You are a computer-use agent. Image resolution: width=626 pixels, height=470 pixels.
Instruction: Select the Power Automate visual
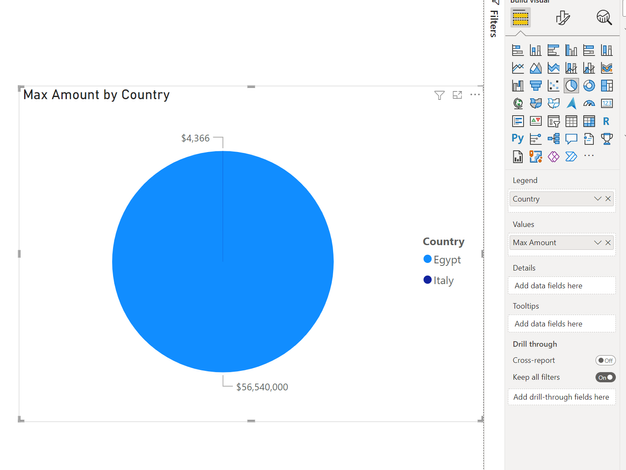coord(571,157)
